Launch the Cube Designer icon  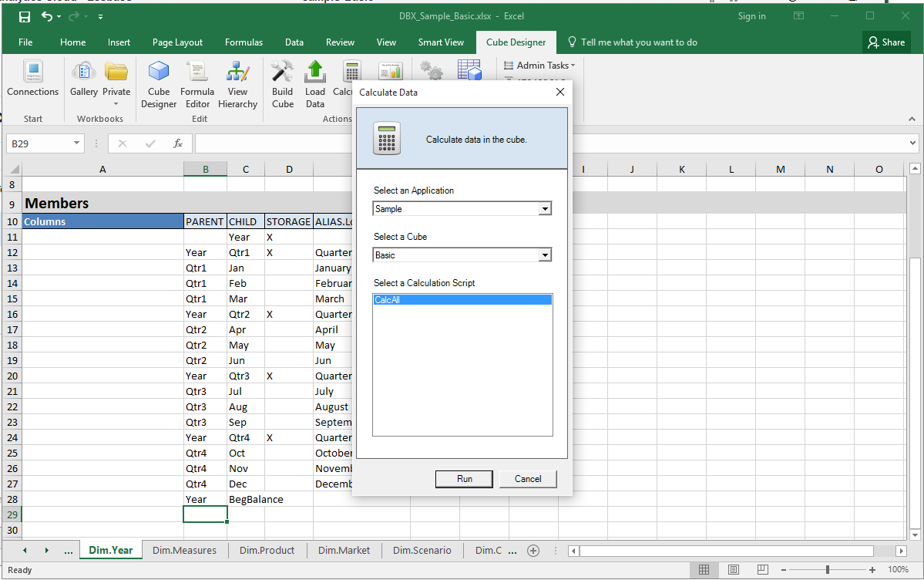159,72
